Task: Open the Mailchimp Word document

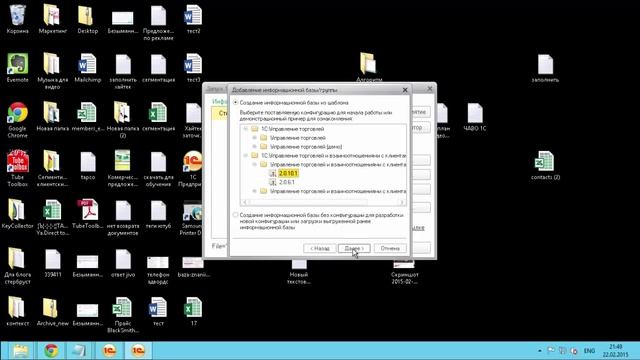Action: coord(87,67)
